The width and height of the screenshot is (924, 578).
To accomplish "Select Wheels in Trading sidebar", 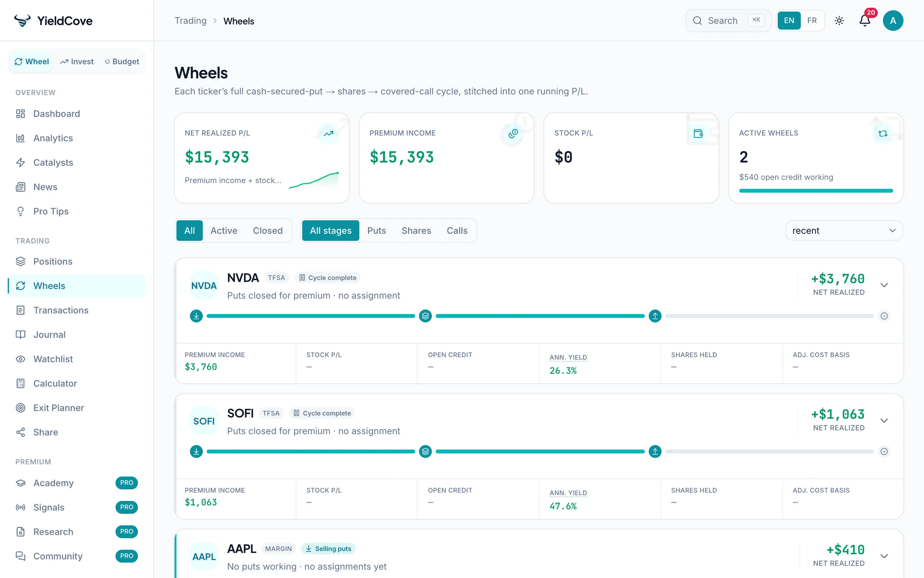I will click(x=77, y=286).
